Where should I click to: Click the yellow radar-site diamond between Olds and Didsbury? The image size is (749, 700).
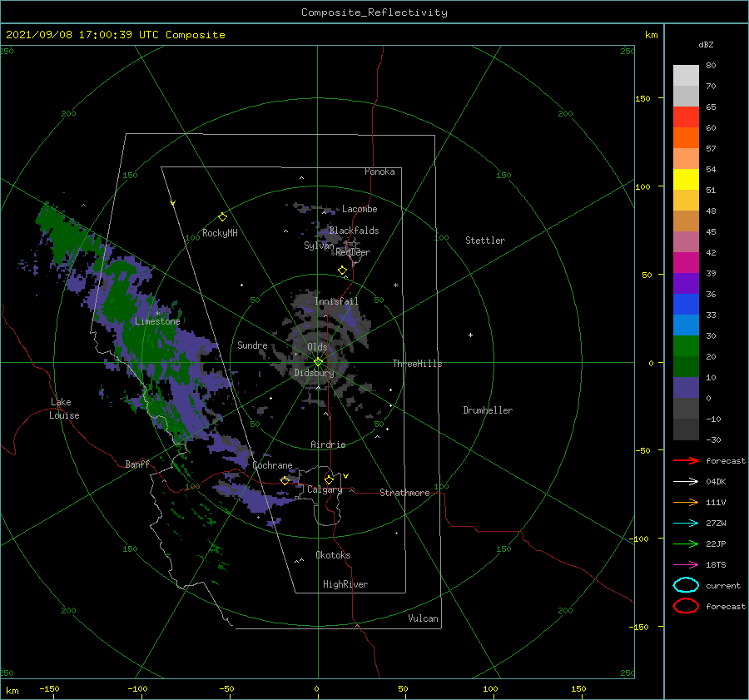[x=318, y=362]
